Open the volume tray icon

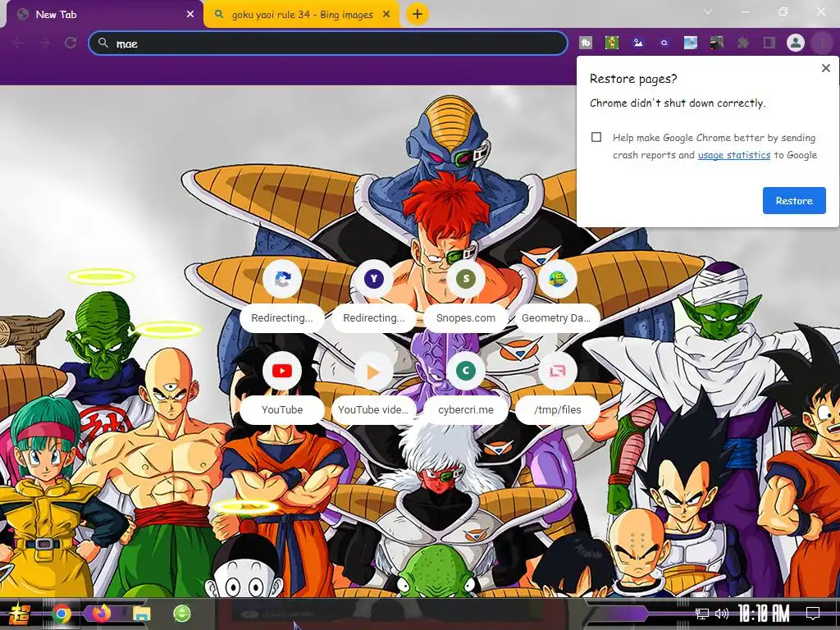coord(722,614)
